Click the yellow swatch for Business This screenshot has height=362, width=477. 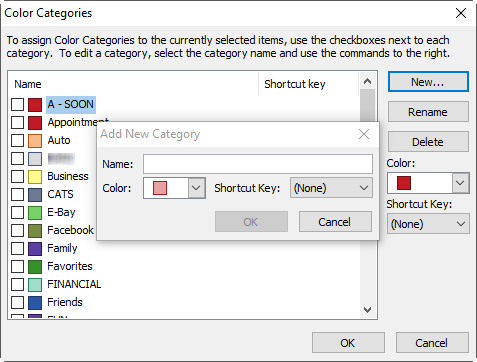[x=35, y=176]
